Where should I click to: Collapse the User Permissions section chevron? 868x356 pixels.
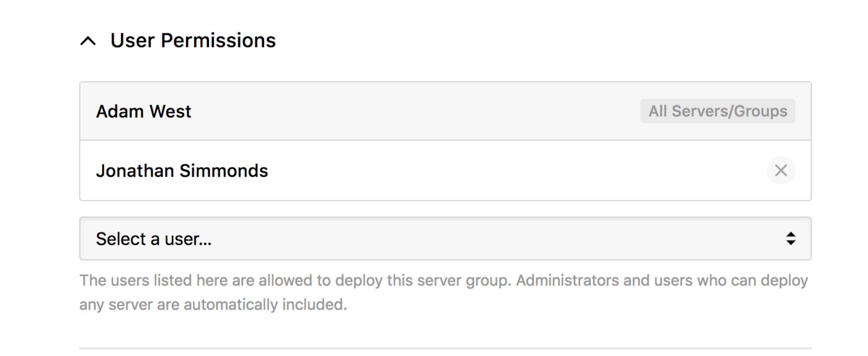coord(89,41)
